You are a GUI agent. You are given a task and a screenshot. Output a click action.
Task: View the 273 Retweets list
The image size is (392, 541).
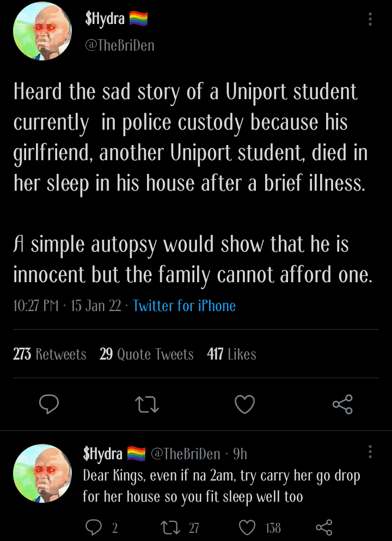pyautogui.click(x=50, y=355)
